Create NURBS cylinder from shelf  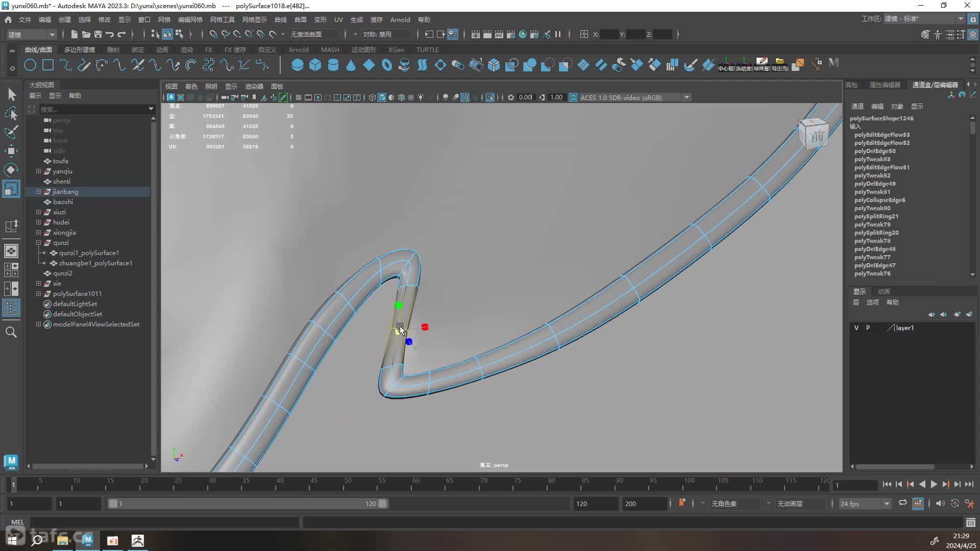333,65
